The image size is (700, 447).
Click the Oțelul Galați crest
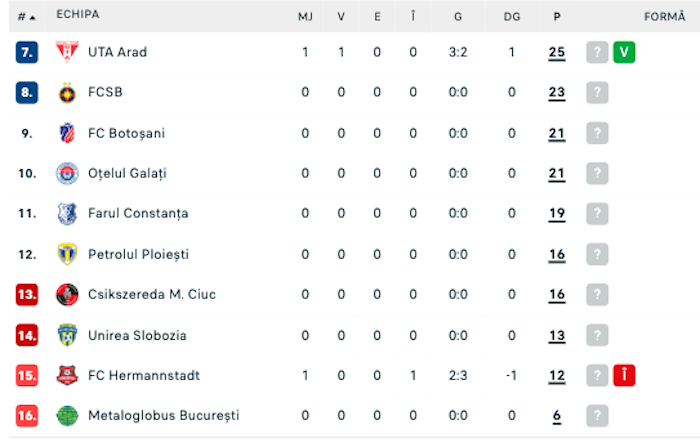pos(67,173)
